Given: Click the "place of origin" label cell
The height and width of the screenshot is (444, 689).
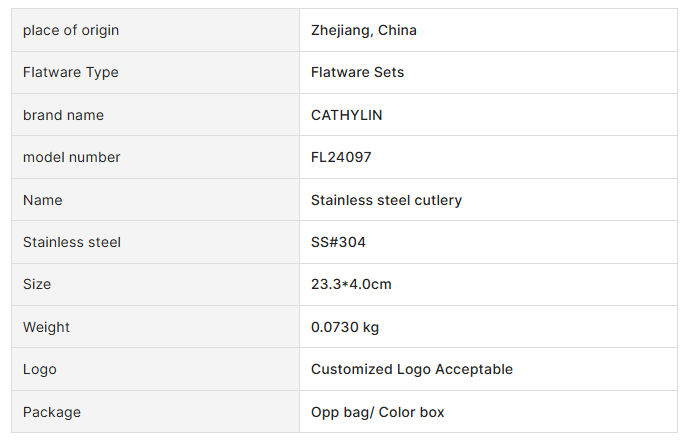Looking at the screenshot, I should click(71, 30).
